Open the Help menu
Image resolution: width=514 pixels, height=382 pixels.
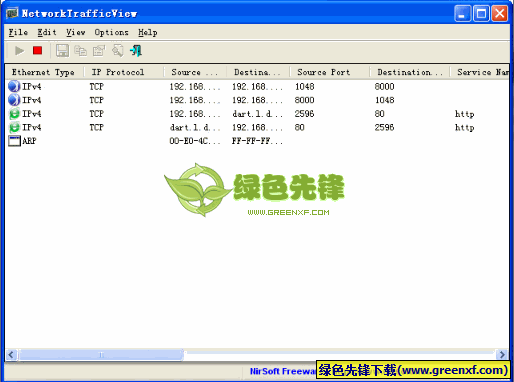[x=148, y=32]
